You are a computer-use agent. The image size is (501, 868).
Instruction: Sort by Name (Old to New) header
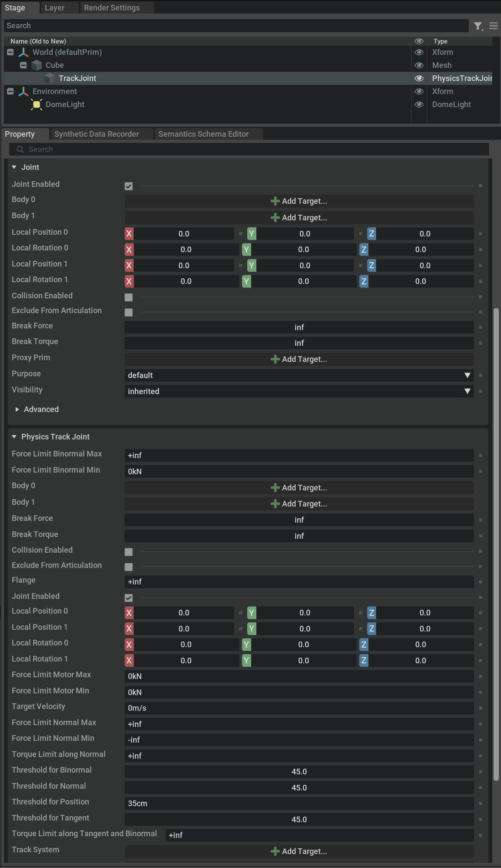(x=38, y=41)
